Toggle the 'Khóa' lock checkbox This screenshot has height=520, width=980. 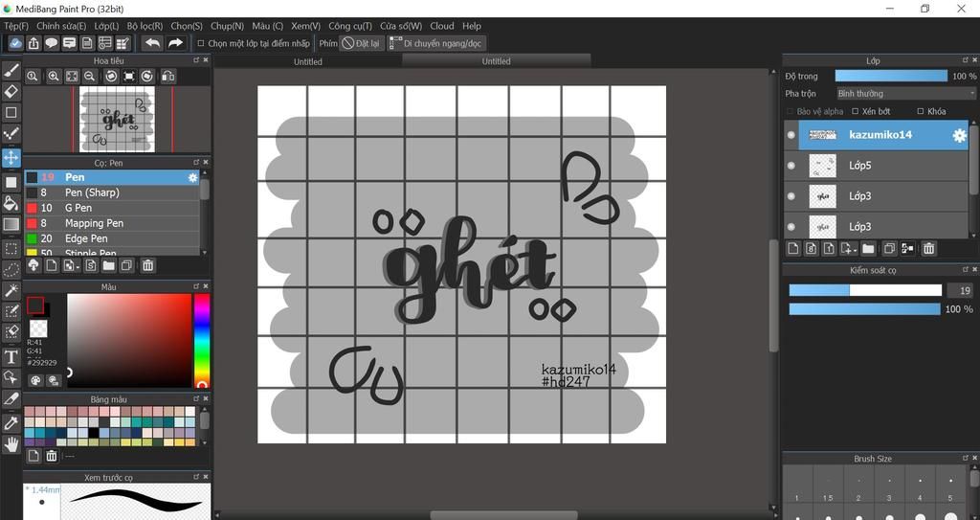[x=920, y=111]
